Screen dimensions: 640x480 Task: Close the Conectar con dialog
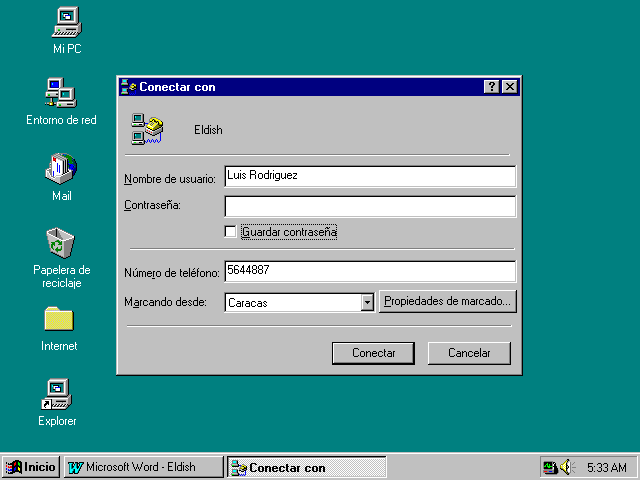tap(510, 87)
